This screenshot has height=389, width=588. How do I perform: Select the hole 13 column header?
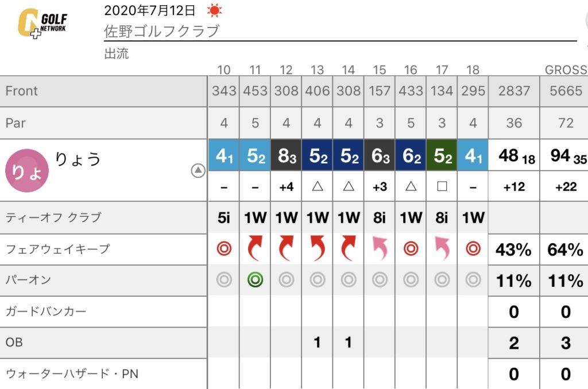[x=317, y=69]
